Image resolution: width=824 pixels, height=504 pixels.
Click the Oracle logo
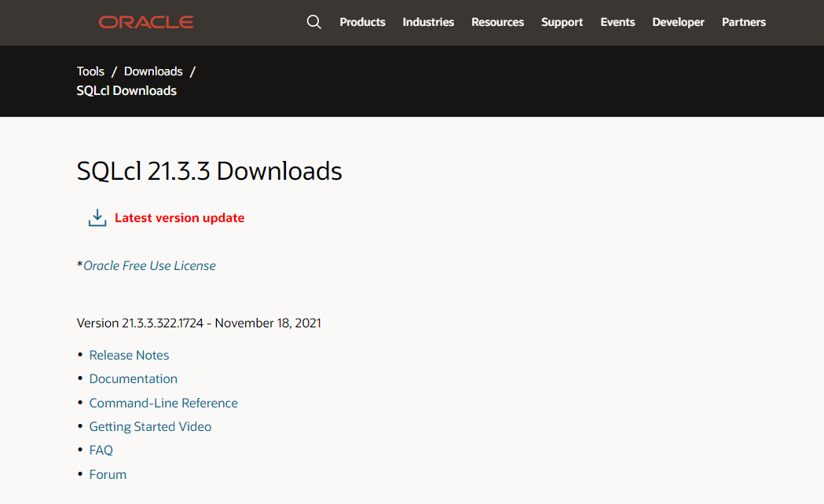(x=146, y=22)
